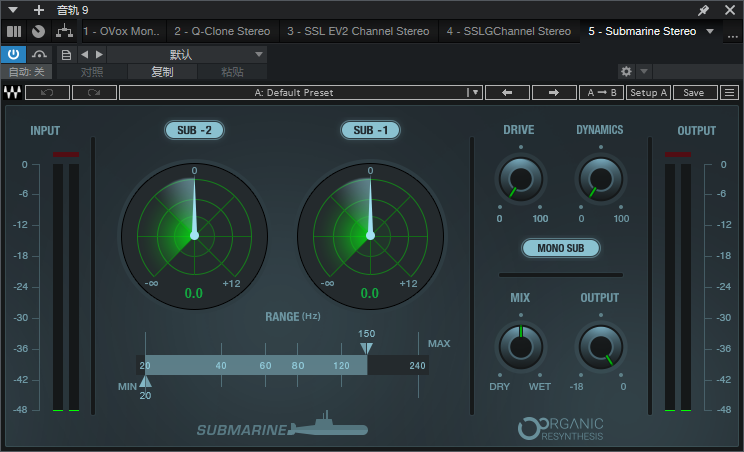Click the 对照 compare button

92,72
